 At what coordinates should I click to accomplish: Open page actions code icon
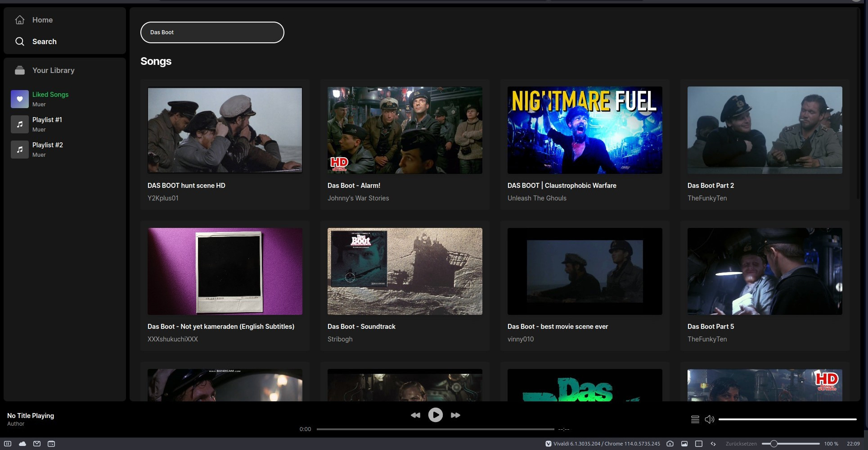(x=713, y=444)
